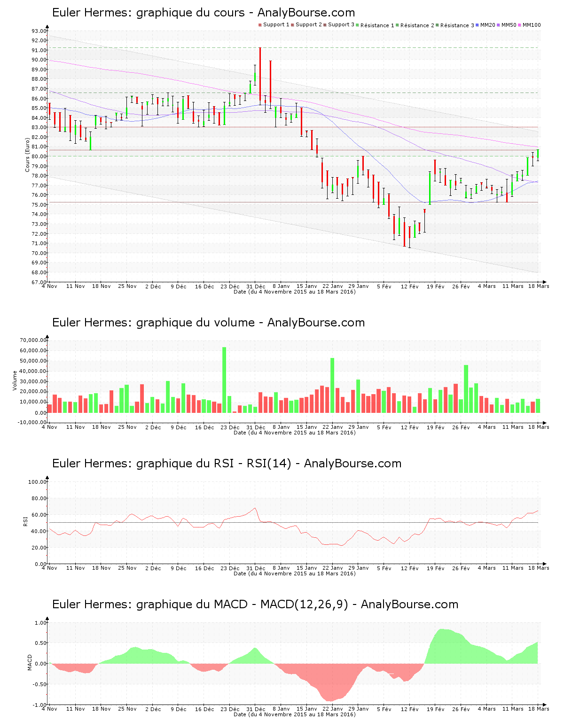Click the green volume bar above 22 Janv
564x728 pixels.
coord(332,385)
